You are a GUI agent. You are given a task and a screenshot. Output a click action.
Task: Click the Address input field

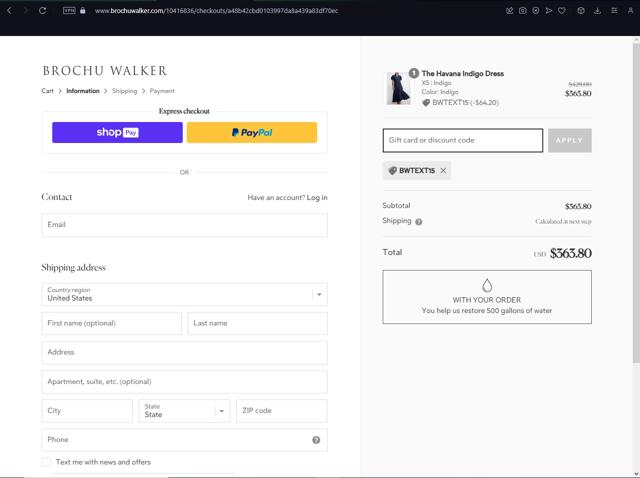[184, 352]
